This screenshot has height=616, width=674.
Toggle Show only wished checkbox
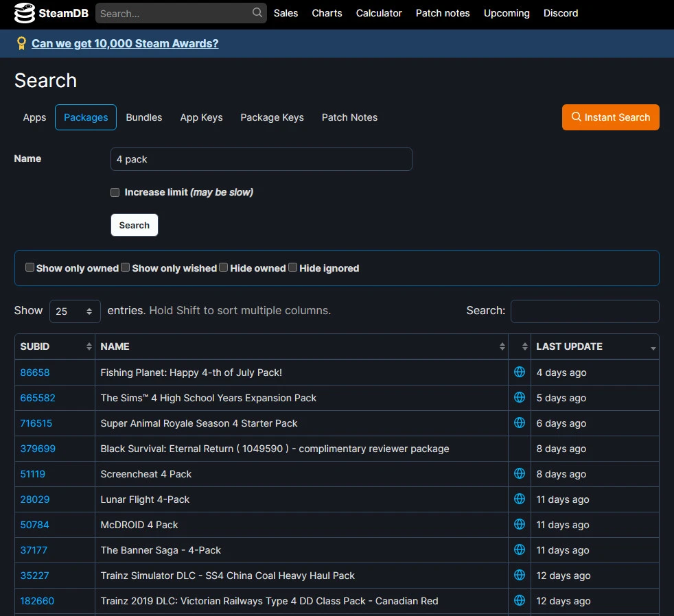[125, 268]
